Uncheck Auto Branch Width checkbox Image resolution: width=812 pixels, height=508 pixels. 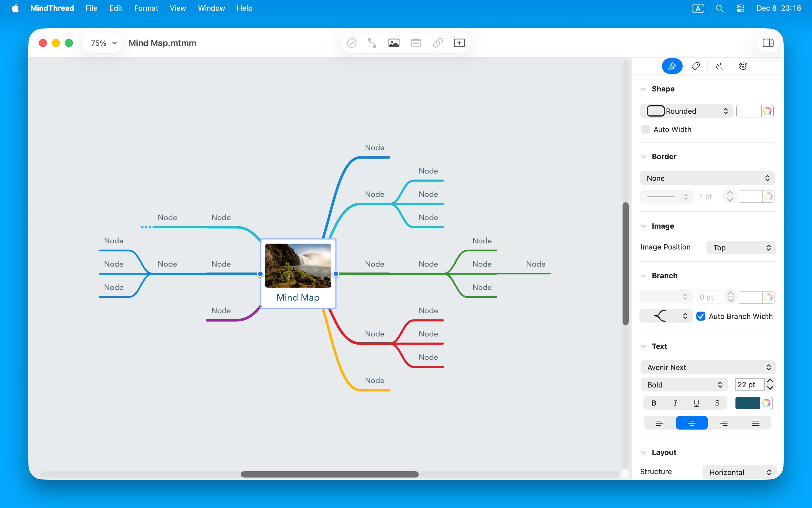[x=701, y=316]
